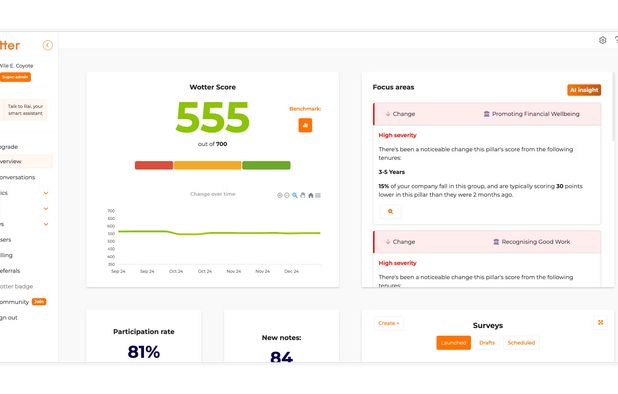Inspect Promoting Financial Wellbeing with magnifier button
The image size is (618, 394).
(390, 212)
